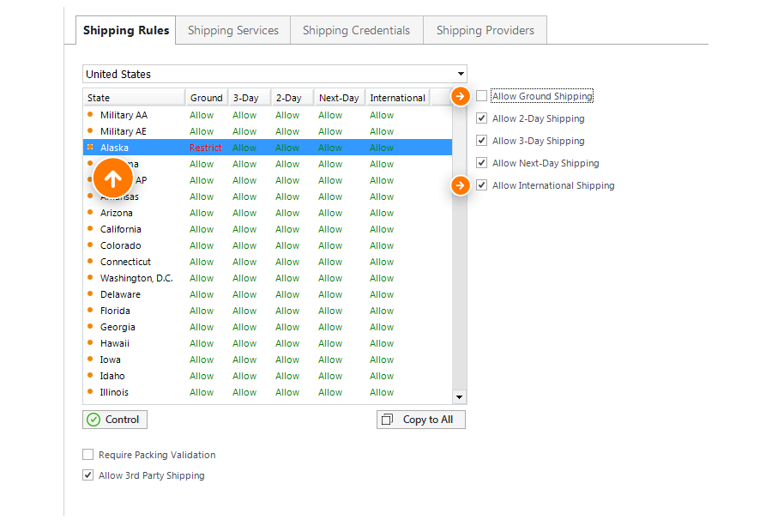The height and width of the screenshot is (532, 772).
Task: Click Next-Day Allow cell for Hawaii
Action: [x=330, y=343]
